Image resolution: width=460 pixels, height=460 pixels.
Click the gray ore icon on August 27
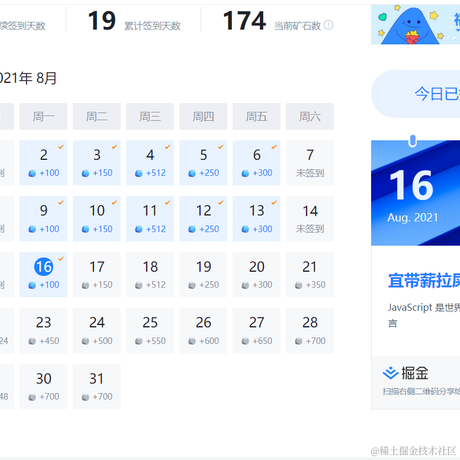click(245, 341)
